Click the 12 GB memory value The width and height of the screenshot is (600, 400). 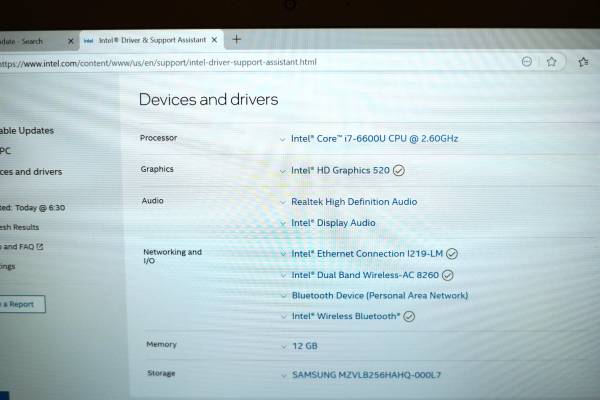[305, 346]
